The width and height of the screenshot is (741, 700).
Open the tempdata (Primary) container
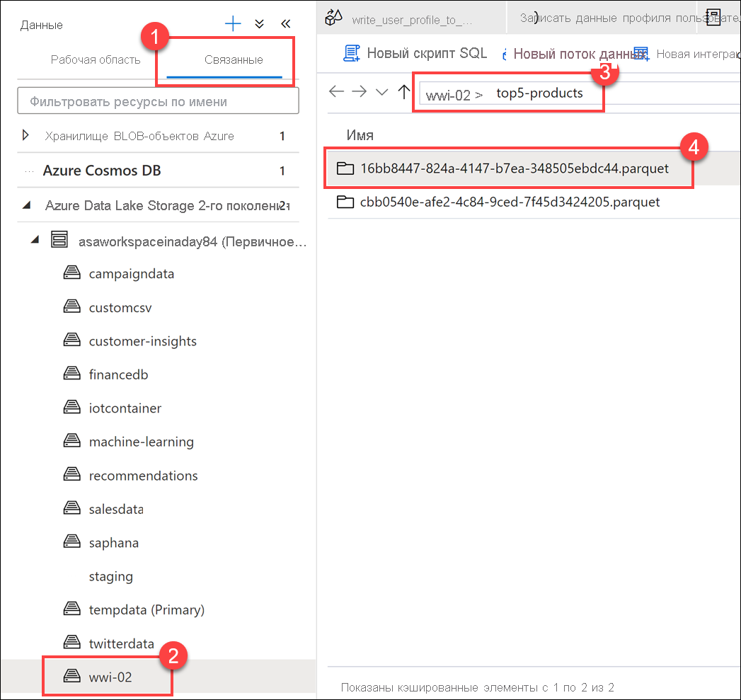pos(147,609)
